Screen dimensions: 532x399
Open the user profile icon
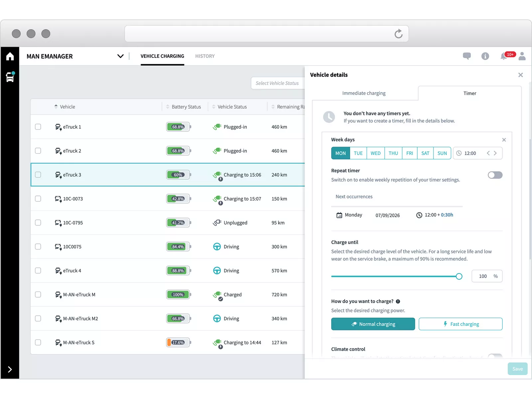click(522, 56)
